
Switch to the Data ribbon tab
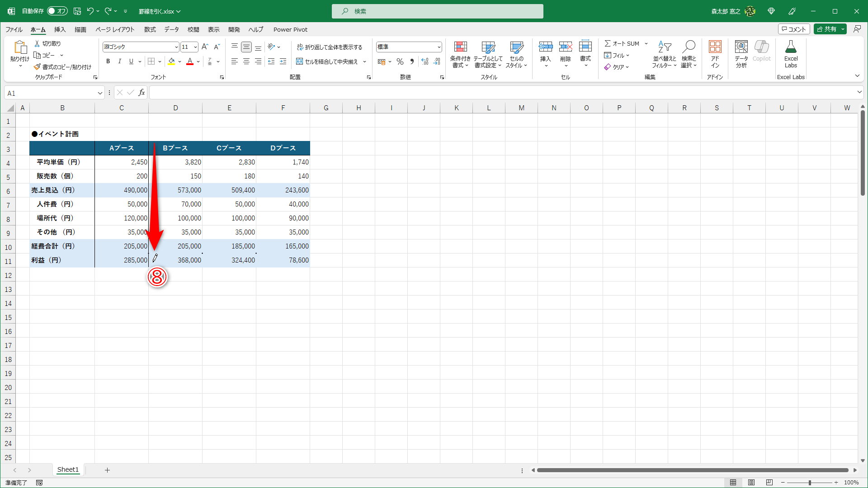(171, 29)
